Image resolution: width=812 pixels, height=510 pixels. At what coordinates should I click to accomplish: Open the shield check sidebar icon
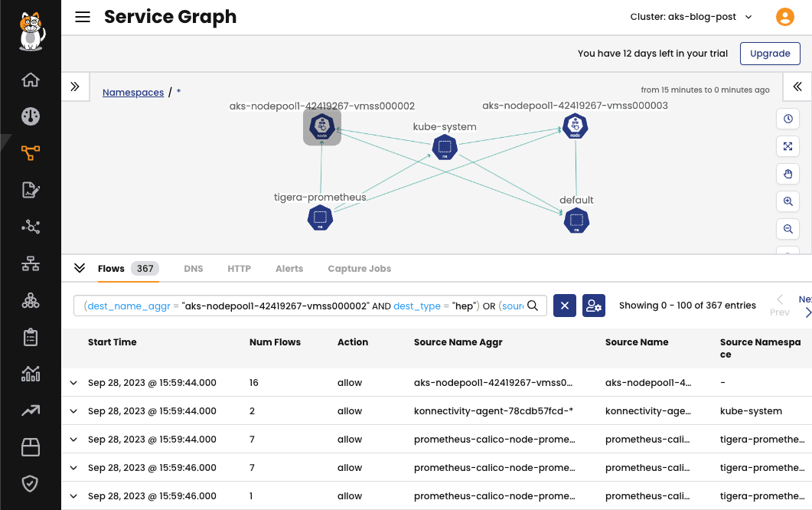31,483
